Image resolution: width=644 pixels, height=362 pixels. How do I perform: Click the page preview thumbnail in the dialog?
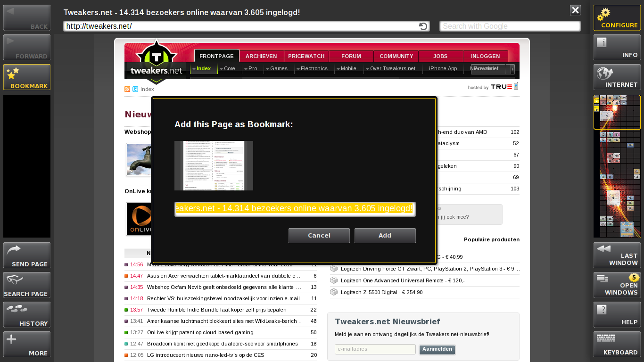pos(214,165)
